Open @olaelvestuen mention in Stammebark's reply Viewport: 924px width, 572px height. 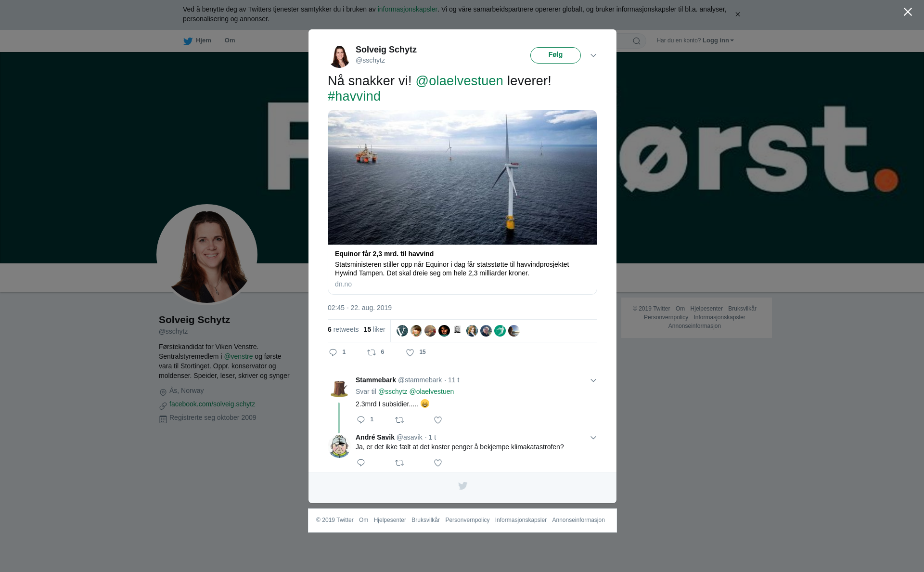[431, 391]
